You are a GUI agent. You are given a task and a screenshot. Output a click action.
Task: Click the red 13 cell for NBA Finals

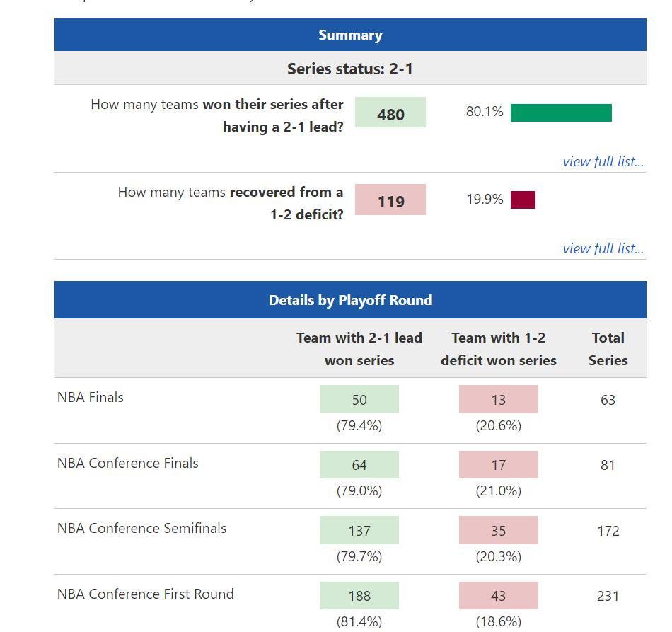[499, 400]
